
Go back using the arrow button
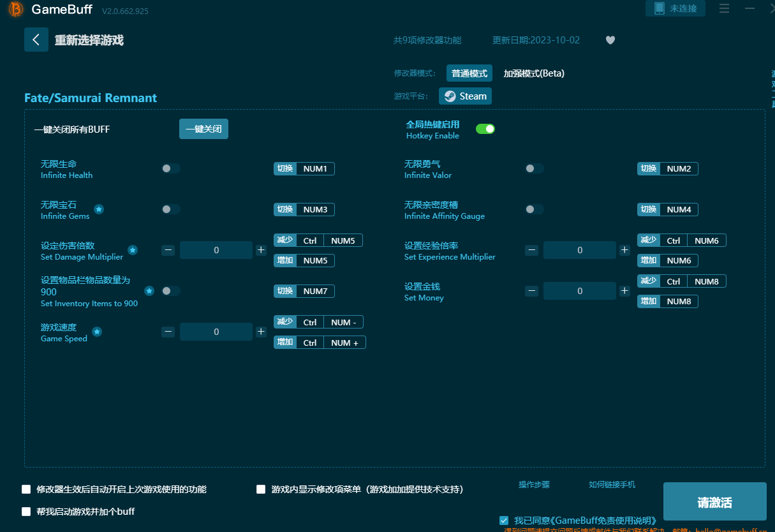point(36,40)
